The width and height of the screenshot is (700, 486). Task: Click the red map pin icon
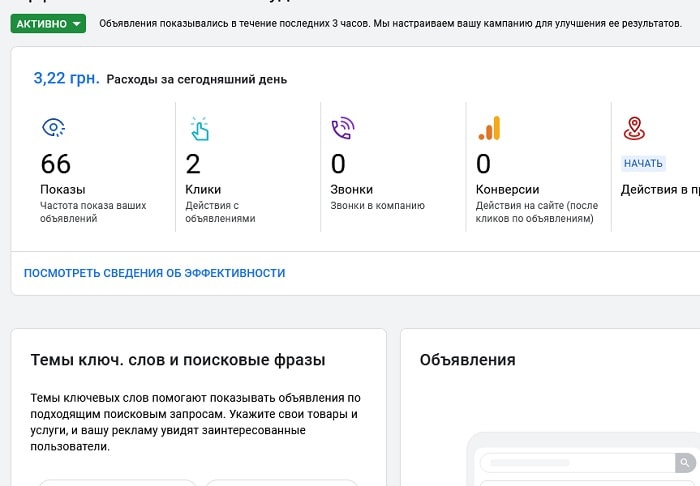coord(633,128)
